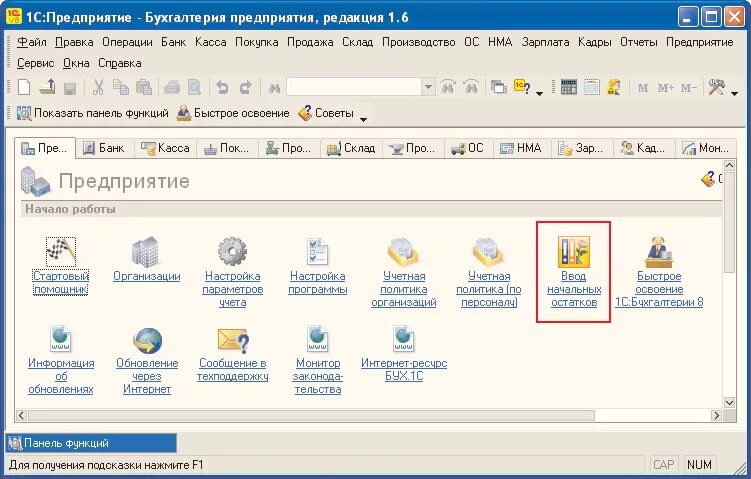Click the Calculator toolbar icon
This screenshot has height=479, width=751.
[568, 87]
